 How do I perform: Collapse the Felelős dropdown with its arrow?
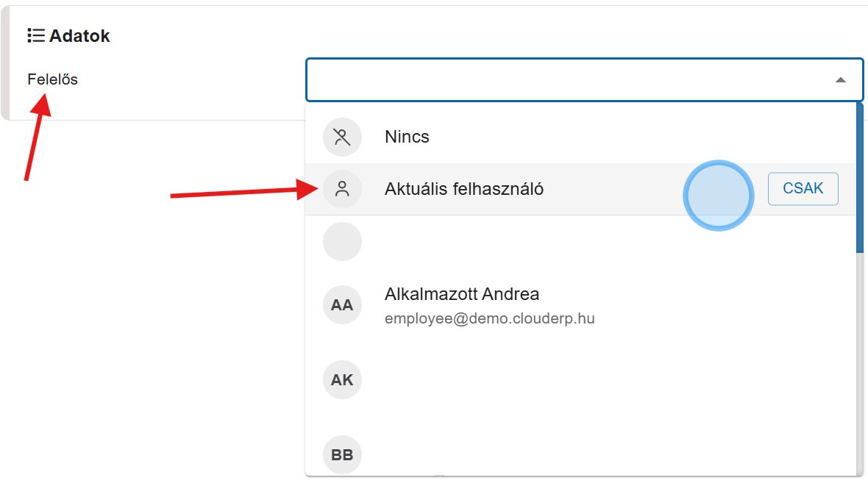840,79
